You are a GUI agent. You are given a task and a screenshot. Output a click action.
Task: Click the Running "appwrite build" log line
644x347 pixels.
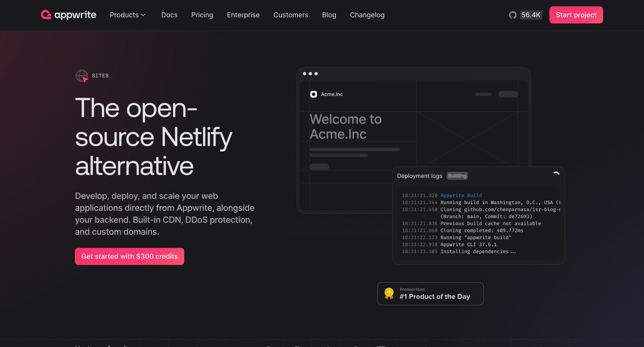click(x=457, y=237)
